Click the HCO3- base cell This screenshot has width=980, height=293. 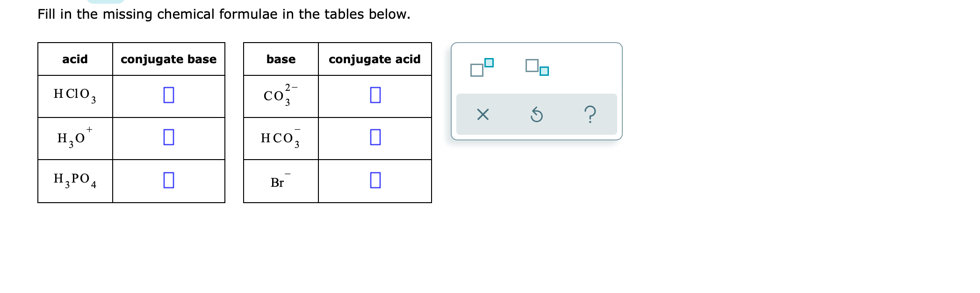click(x=281, y=139)
